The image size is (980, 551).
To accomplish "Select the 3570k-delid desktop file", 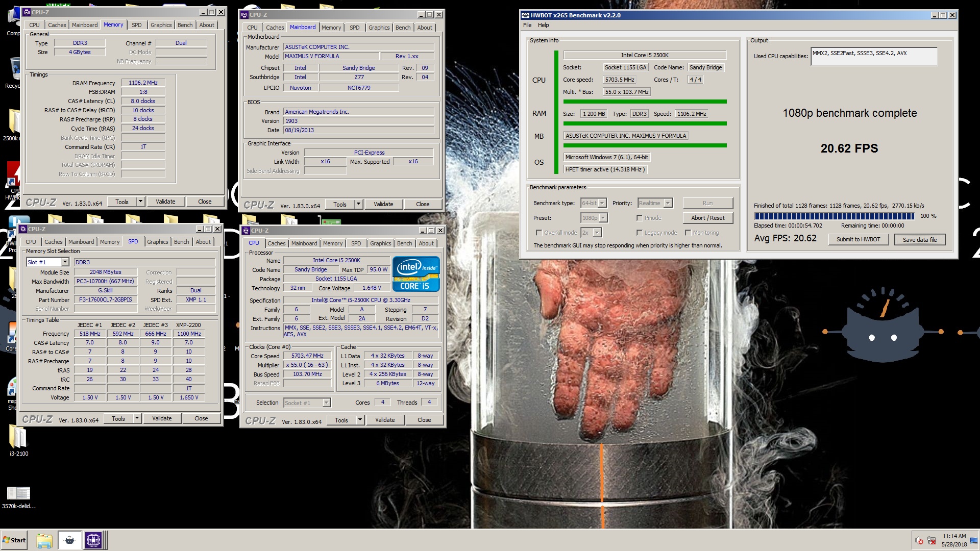I will [18, 497].
